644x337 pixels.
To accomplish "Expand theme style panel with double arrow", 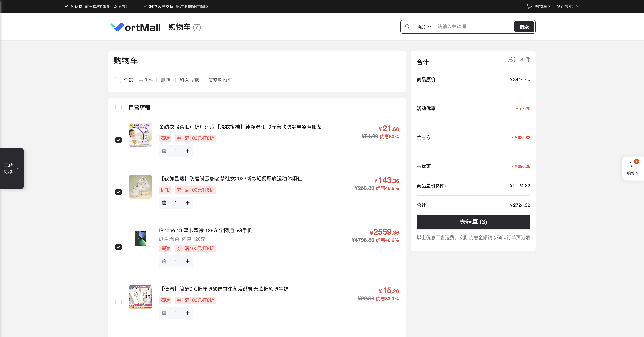I will 18,168.
